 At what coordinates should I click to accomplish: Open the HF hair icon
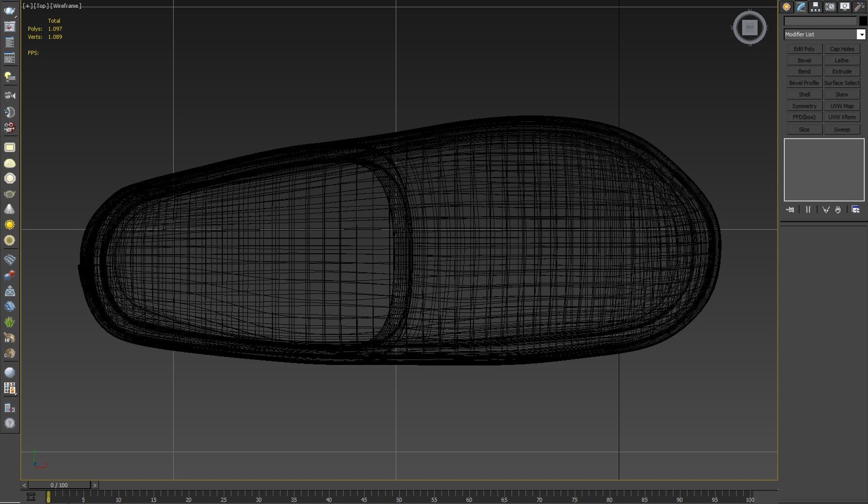[x=9, y=338]
